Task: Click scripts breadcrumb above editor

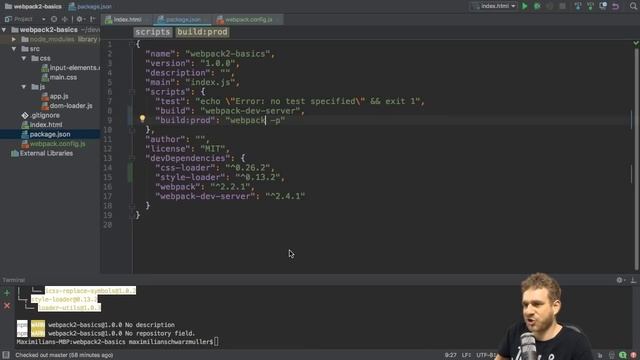Action: pos(153,32)
